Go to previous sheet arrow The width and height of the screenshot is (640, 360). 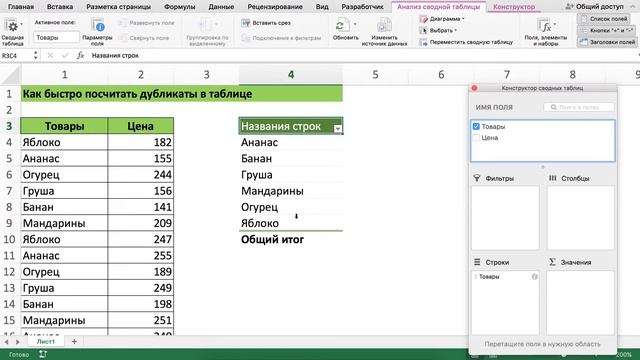click(x=6, y=342)
